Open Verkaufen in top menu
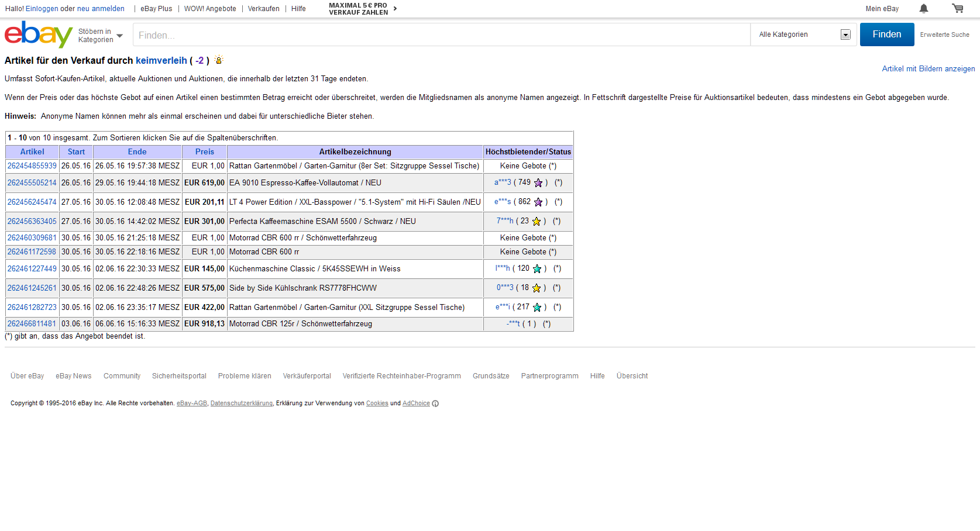The height and width of the screenshot is (531, 980). tap(263, 9)
